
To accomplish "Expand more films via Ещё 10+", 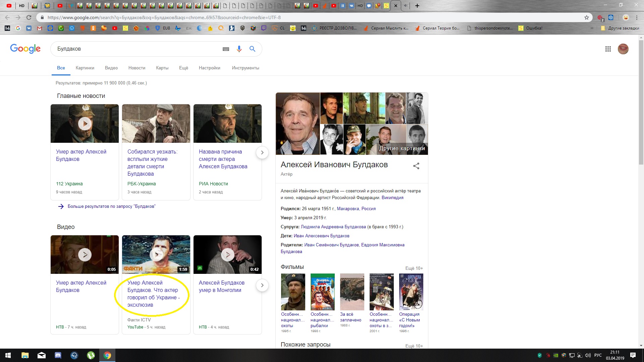I will 414,268.
